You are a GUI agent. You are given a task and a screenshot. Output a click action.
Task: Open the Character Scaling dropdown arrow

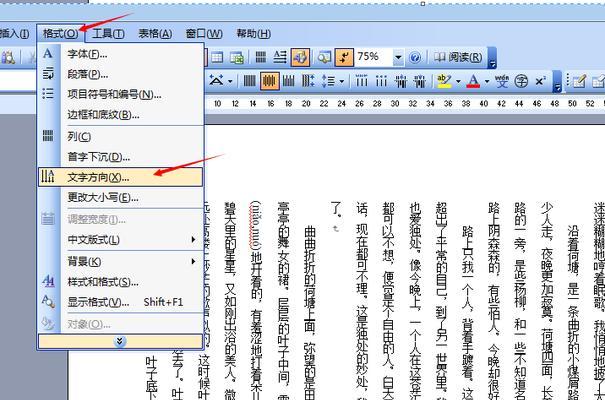(230, 81)
